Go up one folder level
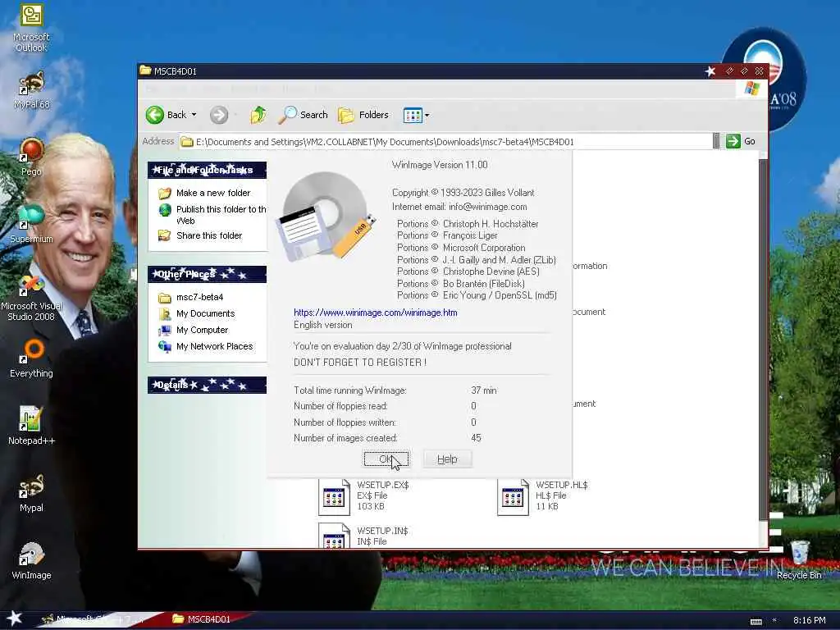Viewport: 840px width, 630px height. click(258, 115)
